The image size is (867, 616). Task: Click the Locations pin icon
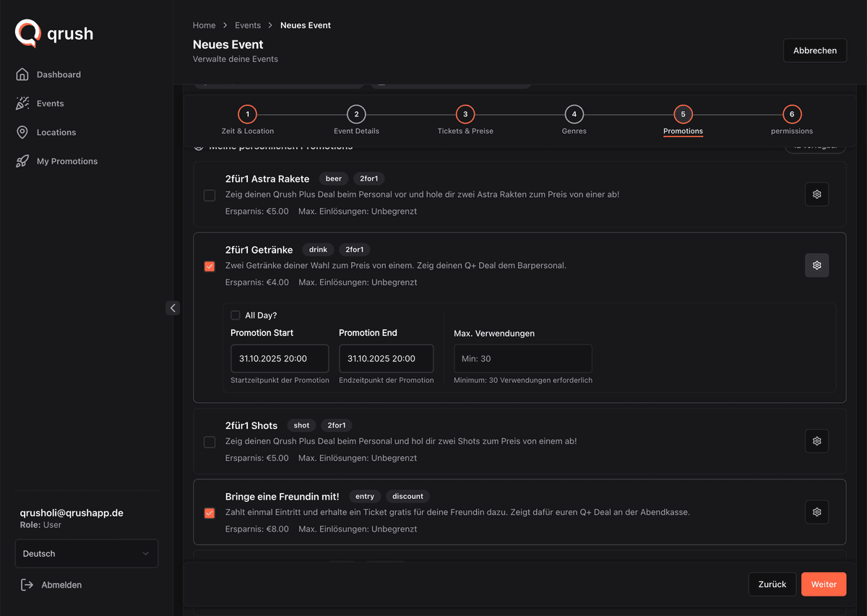pyautogui.click(x=22, y=132)
